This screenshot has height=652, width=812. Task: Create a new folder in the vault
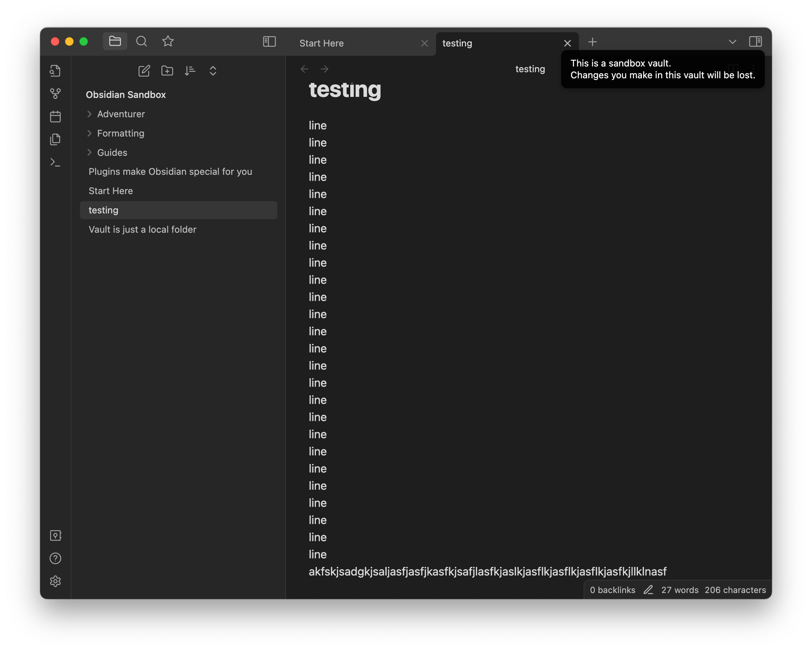tap(167, 70)
